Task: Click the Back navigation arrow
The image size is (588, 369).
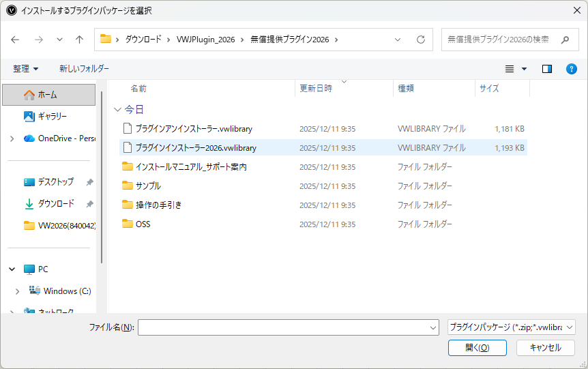Action: point(16,40)
